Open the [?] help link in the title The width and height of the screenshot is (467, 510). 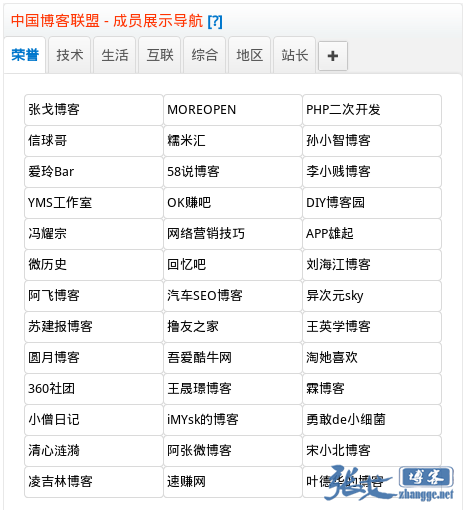pyautogui.click(x=215, y=21)
